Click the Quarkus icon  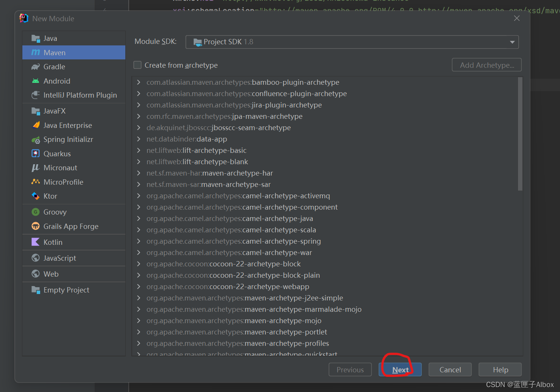tap(36, 154)
